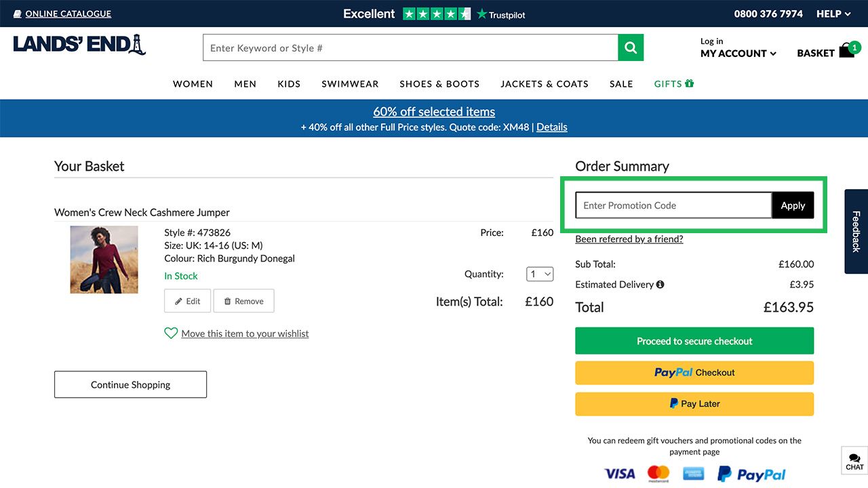868x488 pixels.
Task: Click the Enter Promotion Code field
Action: click(673, 205)
